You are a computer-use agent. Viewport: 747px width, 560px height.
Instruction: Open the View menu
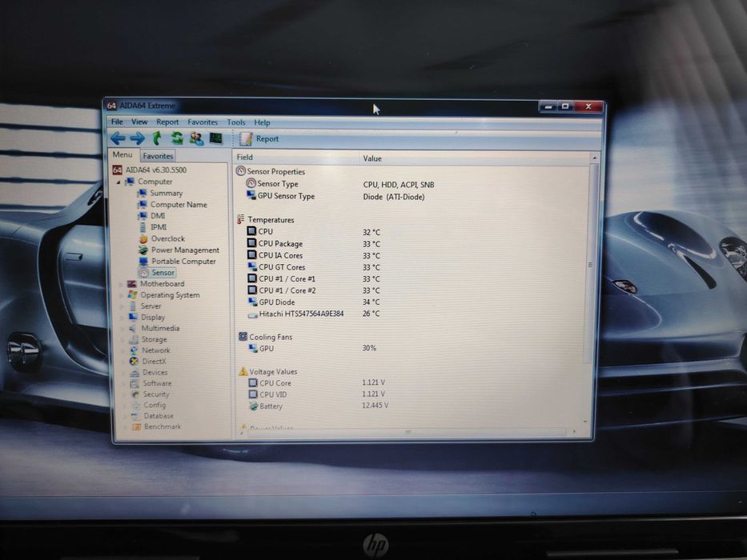click(139, 122)
